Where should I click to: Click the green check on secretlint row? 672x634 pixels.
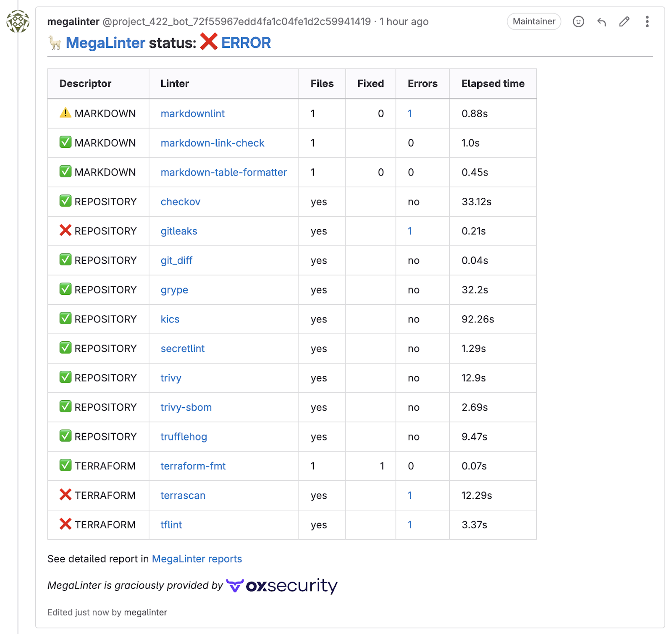click(65, 348)
